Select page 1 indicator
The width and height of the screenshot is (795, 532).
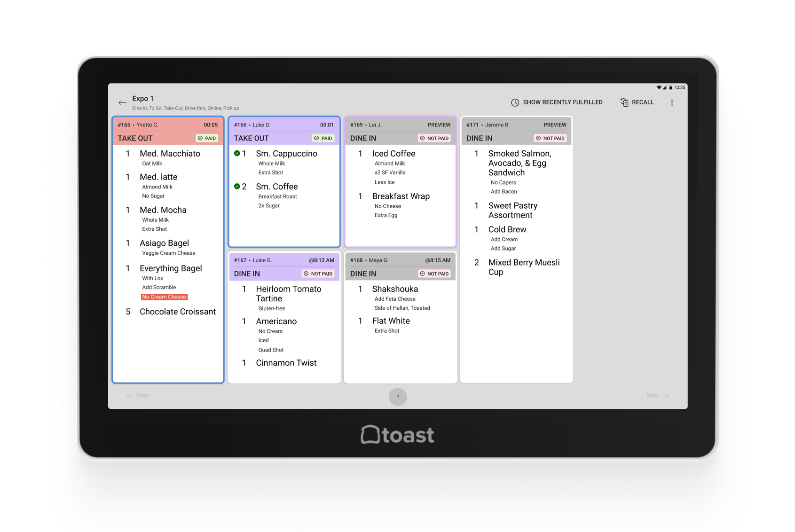pyautogui.click(x=398, y=397)
